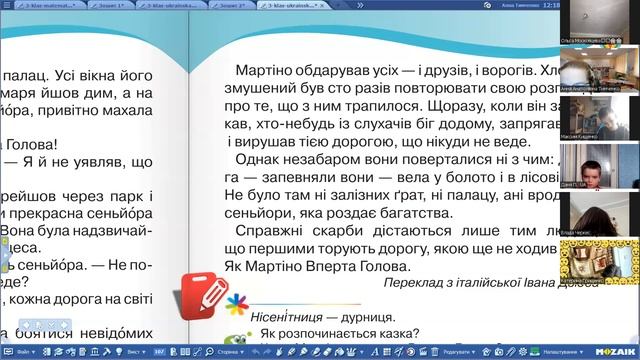Click the circular 3D media icon
The width and height of the screenshot is (640, 360).
point(411,351)
